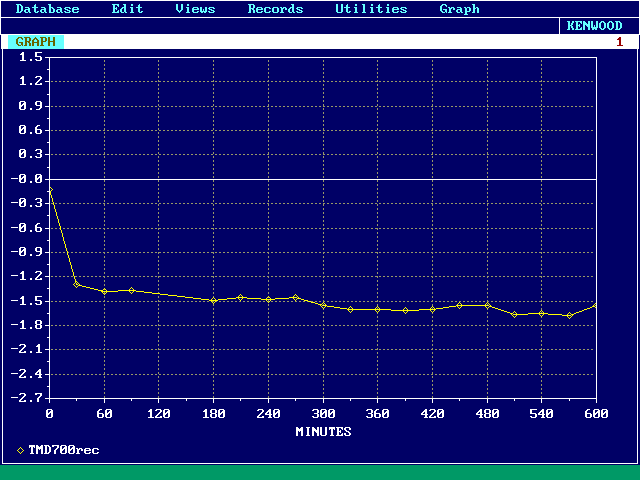Image resolution: width=640 pixels, height=480 pixels.
Task: Click the -1.8 y-axis label
Action: pyautogui.click(x=27, y=325)
